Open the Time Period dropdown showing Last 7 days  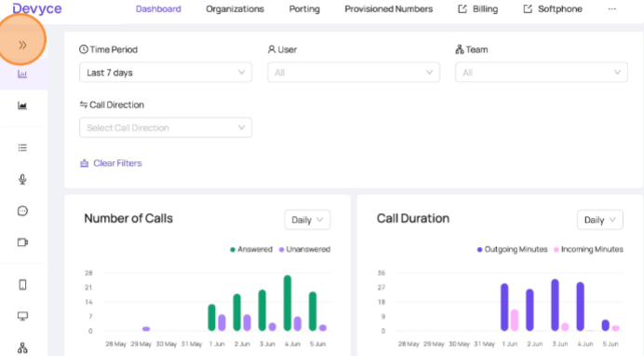(x=166, y=73)
